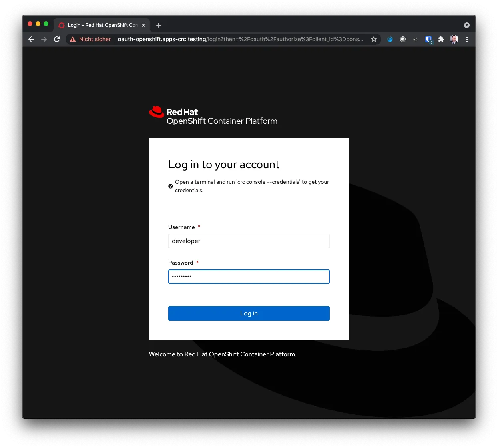Image resolution: width=498 pixels, height=448 pixels.
Task: Open the Extensions puzzle piece menu
Action: pyautogui.click(x=441, y=39)
